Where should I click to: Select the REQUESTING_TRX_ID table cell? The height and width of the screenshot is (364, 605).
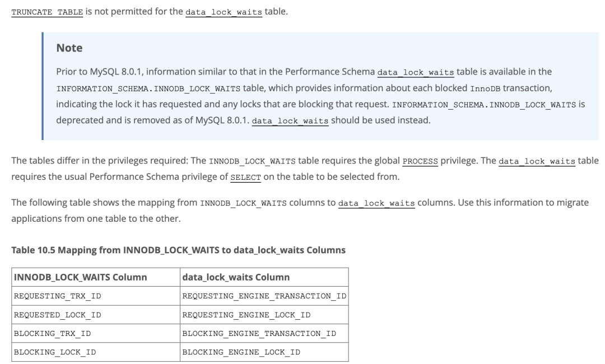[57, 296]
